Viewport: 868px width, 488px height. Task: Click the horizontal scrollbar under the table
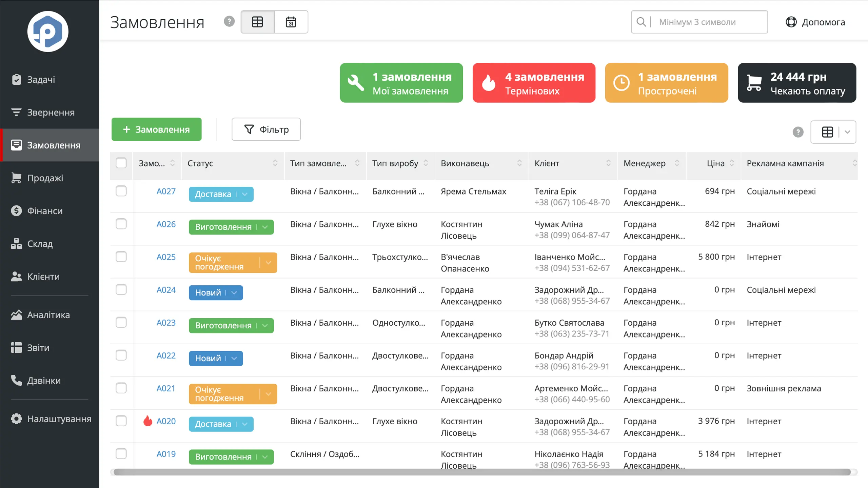[482, 472]
